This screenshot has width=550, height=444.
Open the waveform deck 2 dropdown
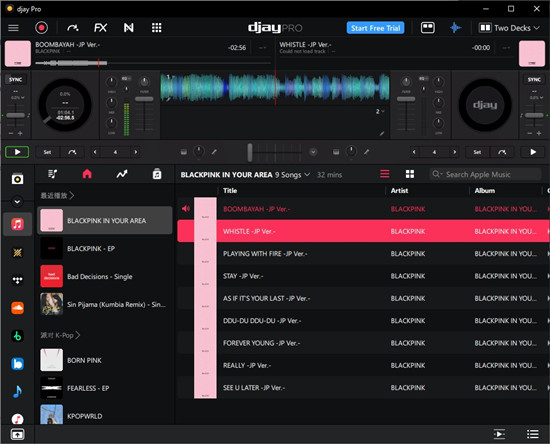[380, 112]
